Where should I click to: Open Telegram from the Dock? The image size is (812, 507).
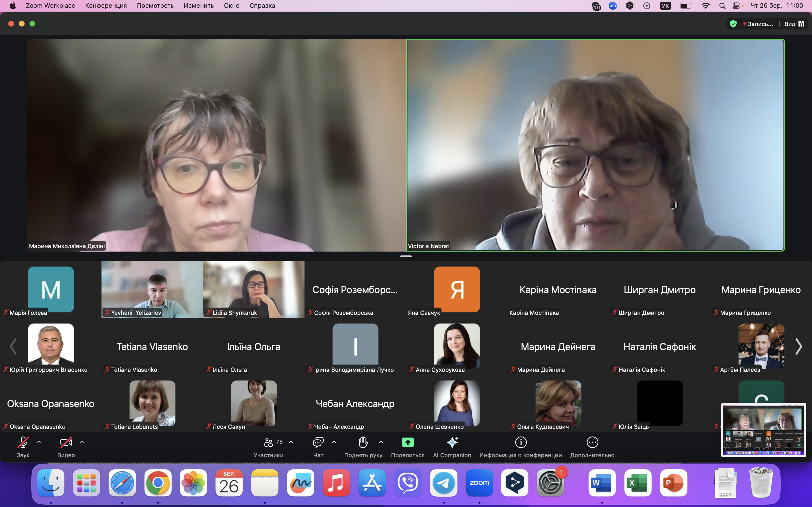pyautogui.click(x=444, y=483)
